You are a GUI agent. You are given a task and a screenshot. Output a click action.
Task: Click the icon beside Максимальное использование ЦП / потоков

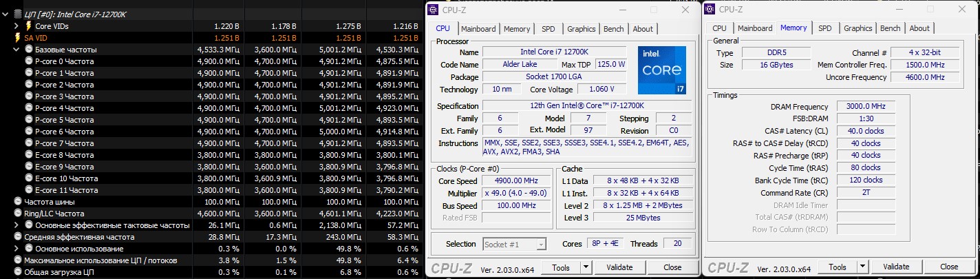18,260
